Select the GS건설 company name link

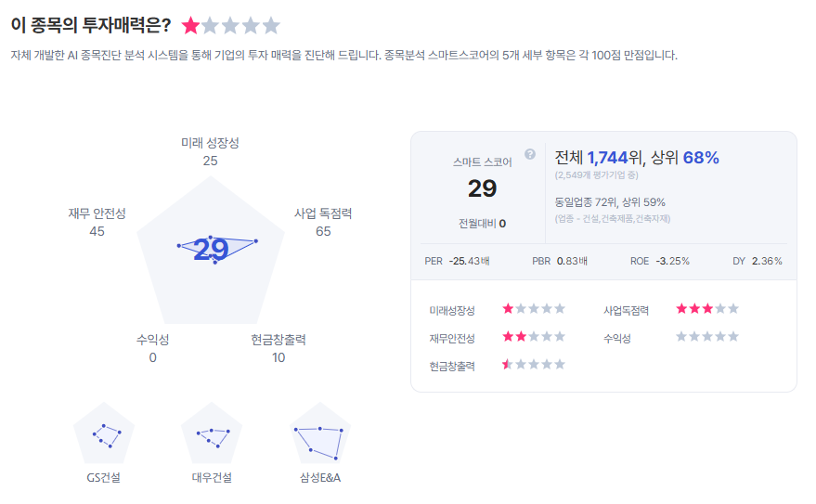point(103,478)
